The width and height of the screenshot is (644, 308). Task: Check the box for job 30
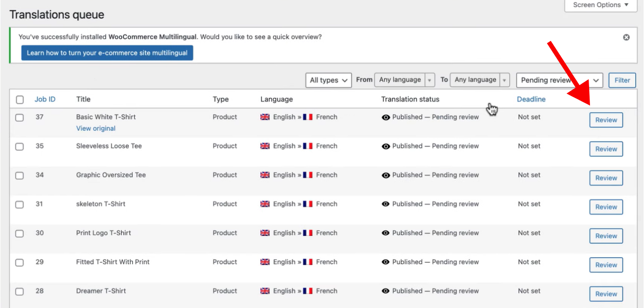[20, 234]
